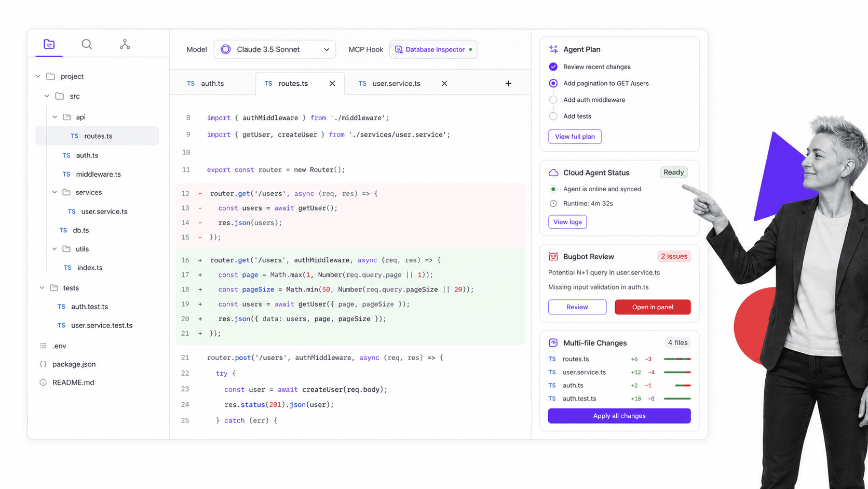Click code line number 16
The height and width of the screenshot is (489, 868).
(185, 260)
